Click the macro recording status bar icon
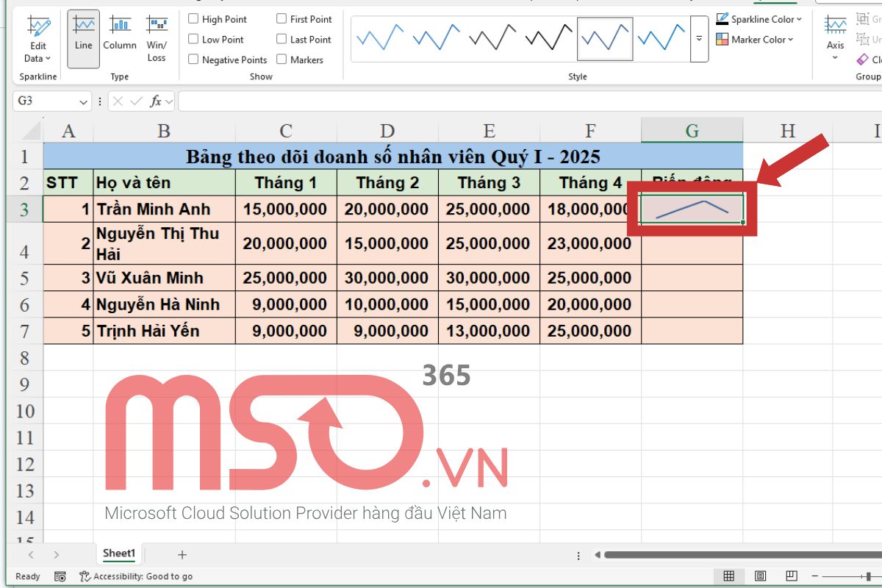 click(x=61, y=576)
